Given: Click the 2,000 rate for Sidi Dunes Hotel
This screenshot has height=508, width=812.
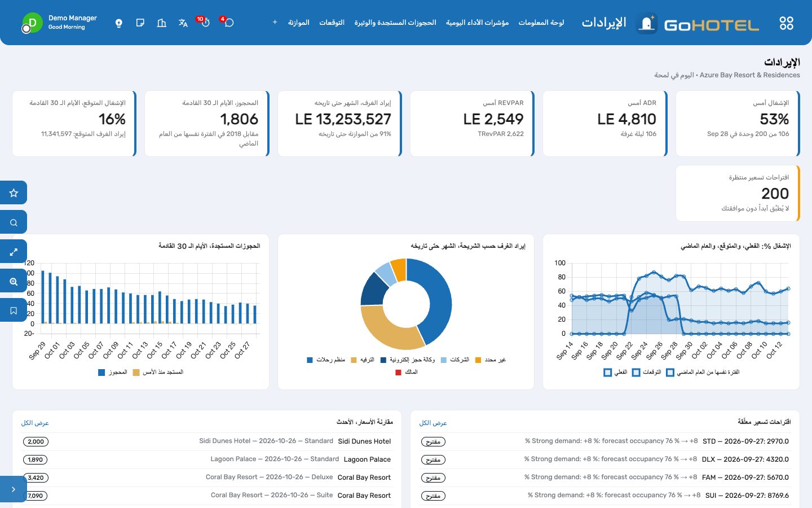Looking at the screenshot, I should (x=36, y=442).
